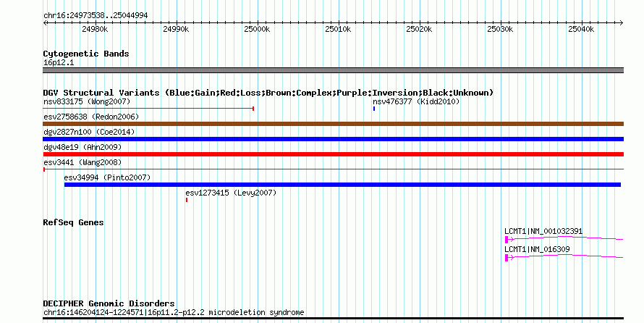The width and height of the screenshot is (644, 323).
Task: Click the right arrowhead of the coordinate ruler
Action: coord(622,23)
